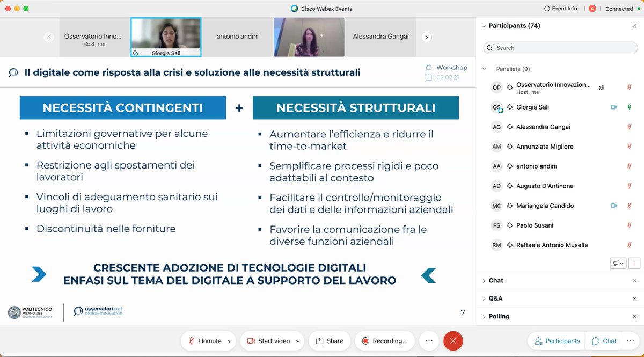This screenshot has width=644, height=357.
Task: Check the Connected status menu item
Action: click(x=618, y=9)
